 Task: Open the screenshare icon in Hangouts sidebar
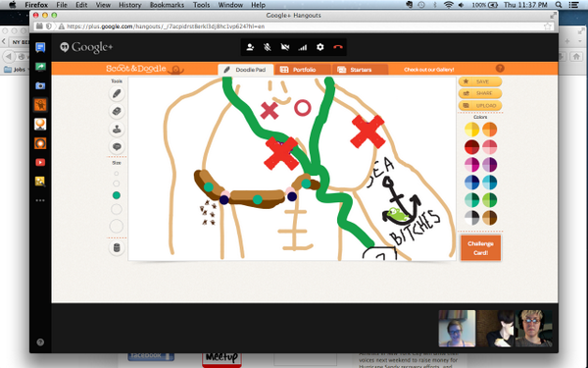(40, 67)
